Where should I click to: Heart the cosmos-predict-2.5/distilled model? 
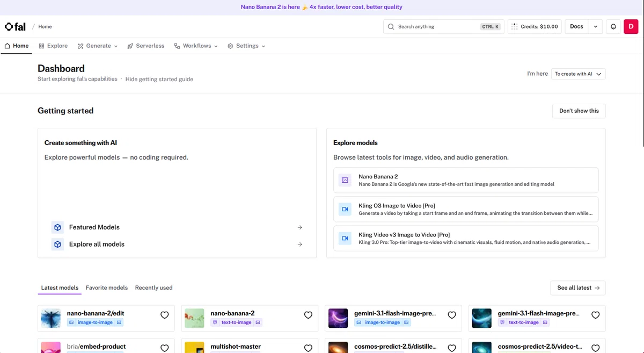point(452,348)
